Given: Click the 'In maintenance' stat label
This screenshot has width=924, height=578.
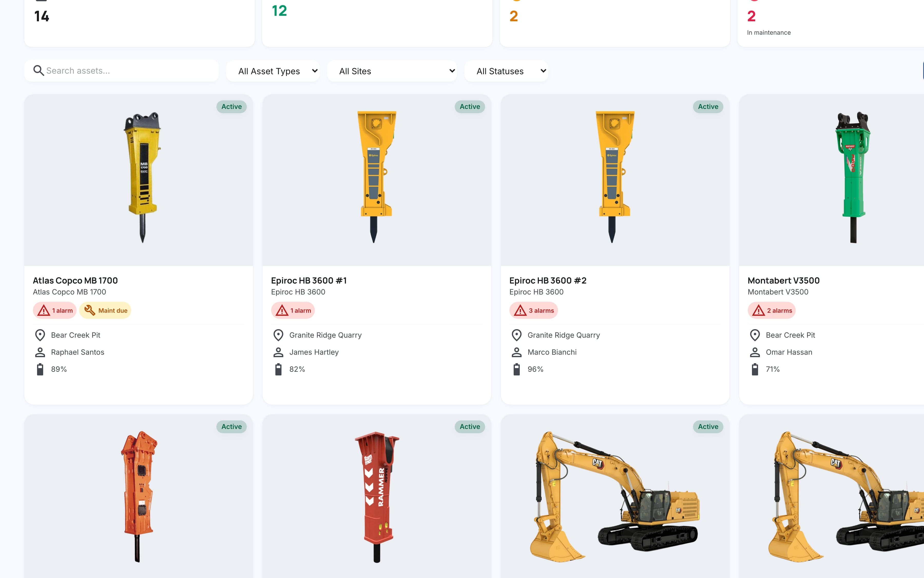Looking at the screenshot, I should 769,33.
